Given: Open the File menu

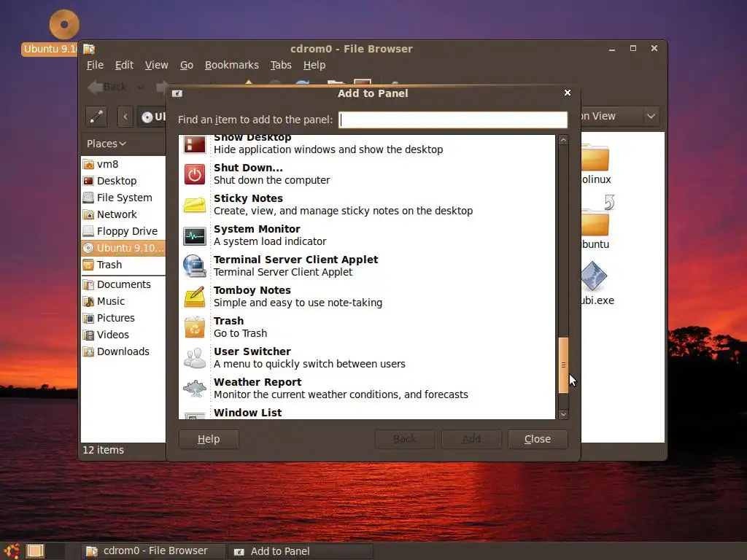Looking at the screenshot, I should pyautogui.click(x=95, y=65).
